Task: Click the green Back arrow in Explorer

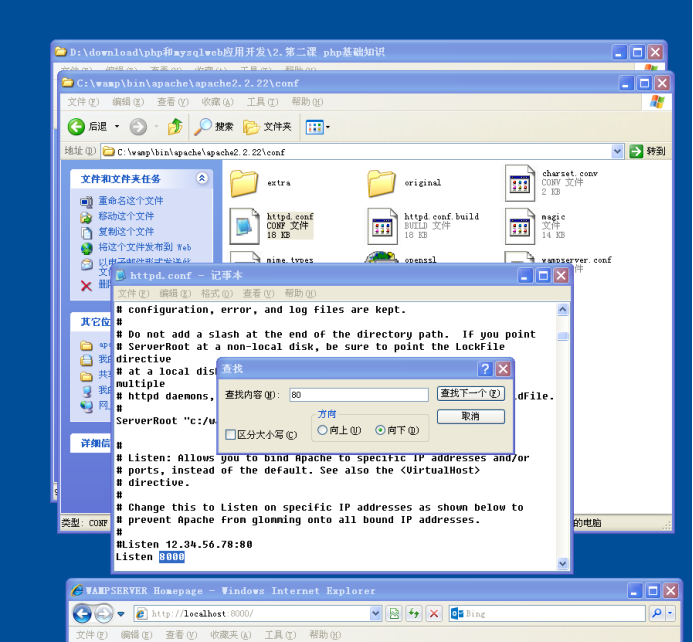Action: pyautogui.click(x=76, y=127)
